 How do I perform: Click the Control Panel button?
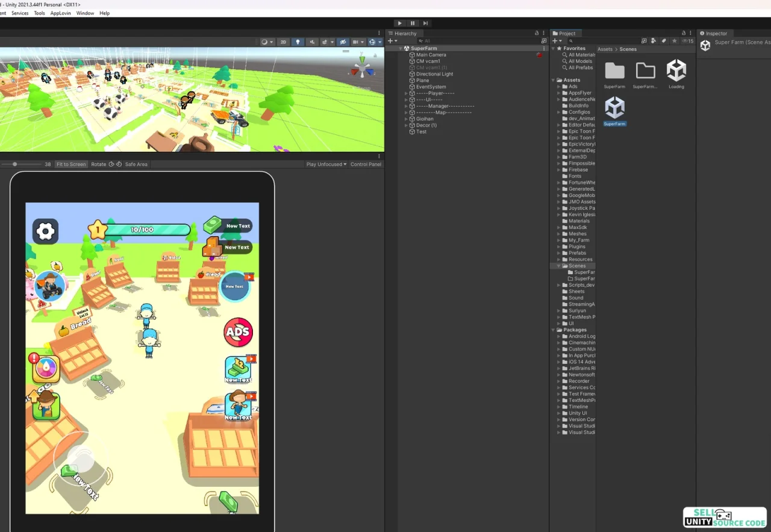coord(366,164)
